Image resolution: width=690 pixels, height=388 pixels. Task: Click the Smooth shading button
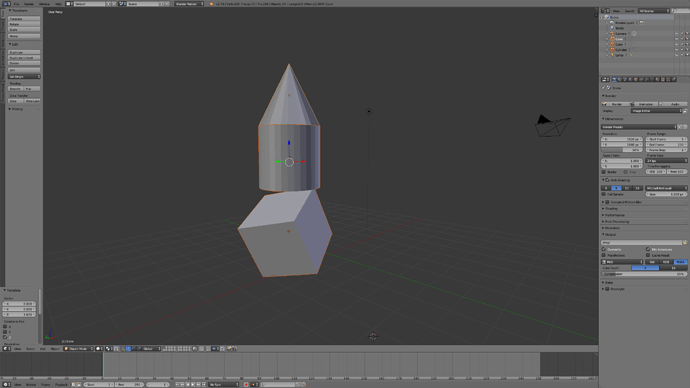(16, 88)
